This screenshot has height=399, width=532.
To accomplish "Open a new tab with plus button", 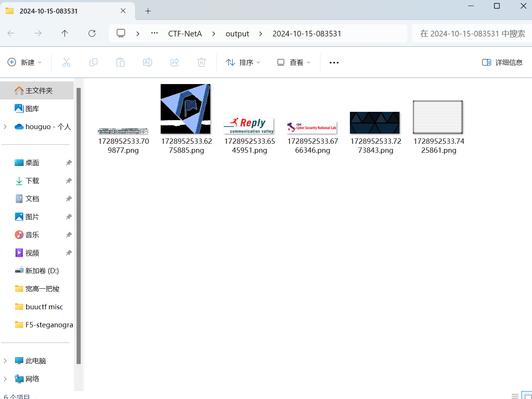I will 148,11.
